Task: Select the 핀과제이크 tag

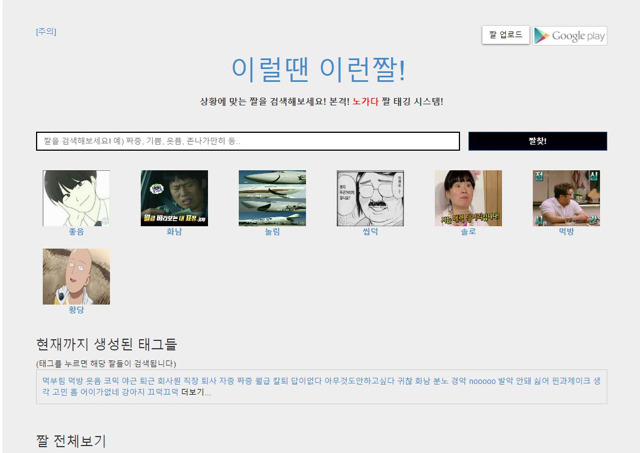Action: (571, 381)
